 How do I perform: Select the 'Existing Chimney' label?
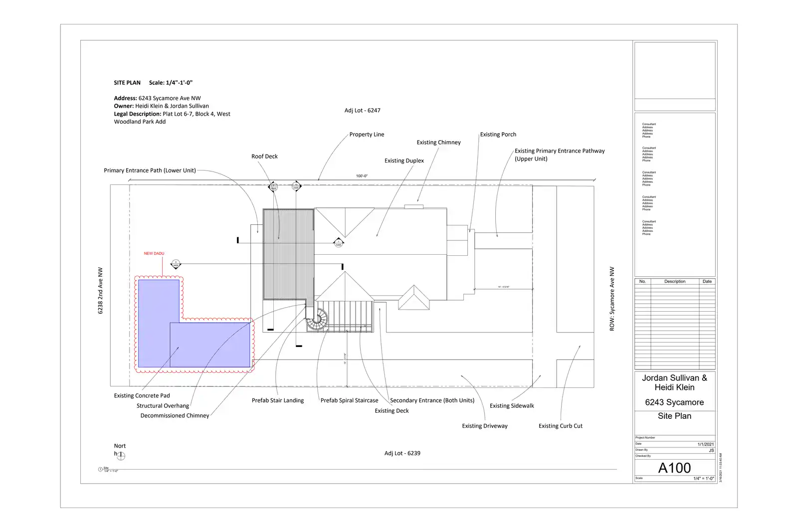pos(439,143)
